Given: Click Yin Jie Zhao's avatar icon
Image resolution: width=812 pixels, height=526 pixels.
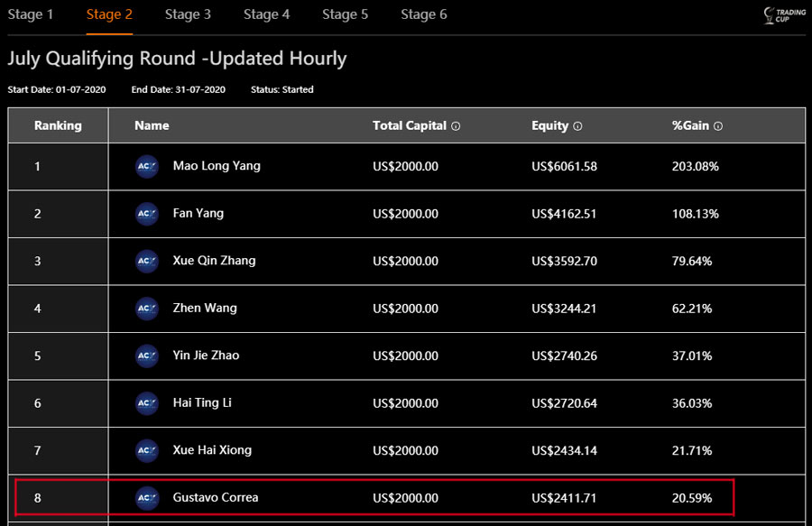Looking at the screenshot, I should tap(147, 355).
